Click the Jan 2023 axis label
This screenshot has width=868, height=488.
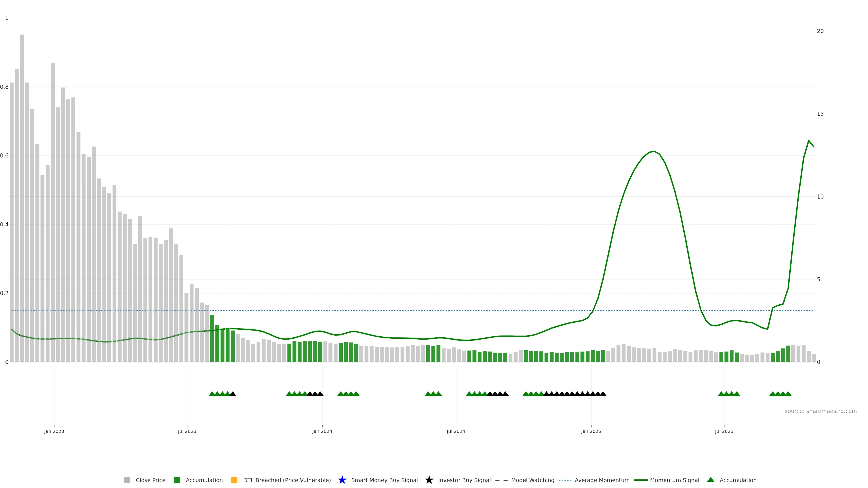pos(54,432)
